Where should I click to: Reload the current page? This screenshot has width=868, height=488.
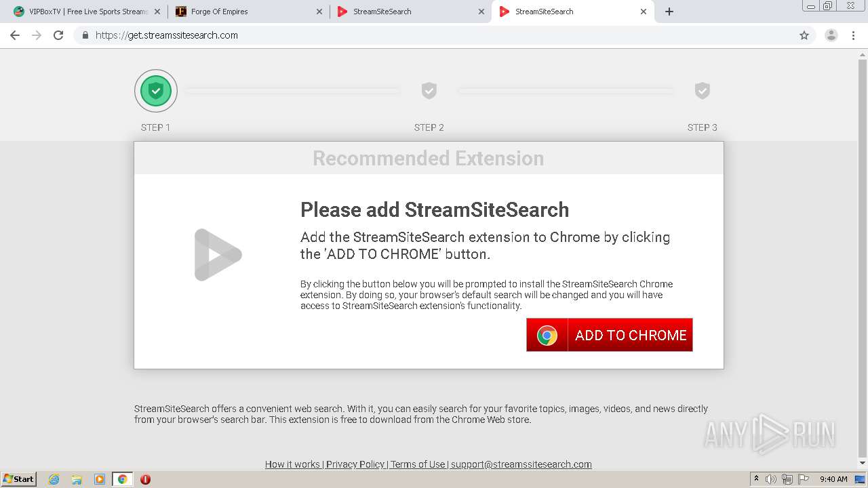(58, 35)
